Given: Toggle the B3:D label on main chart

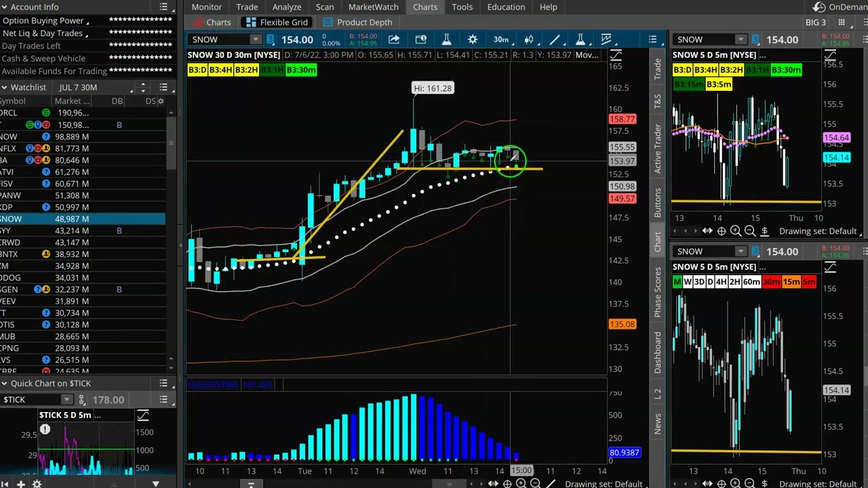Looking at the screenshot, I should [x=197, y=70].
